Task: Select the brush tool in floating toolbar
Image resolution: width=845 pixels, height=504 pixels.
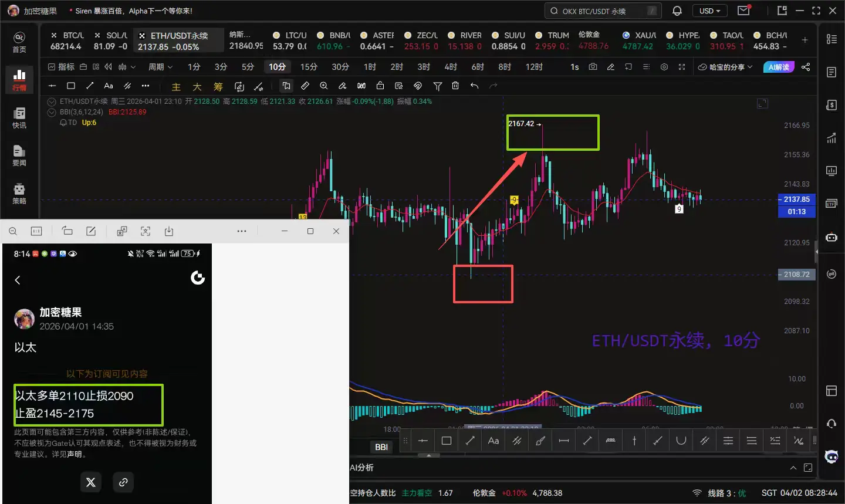Action: (540, 441)
